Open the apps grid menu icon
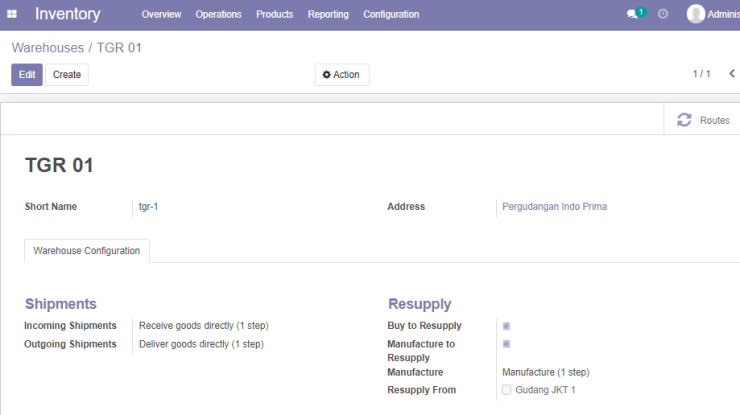The width and height of the screenshot is (740, 415). (12, 14)
